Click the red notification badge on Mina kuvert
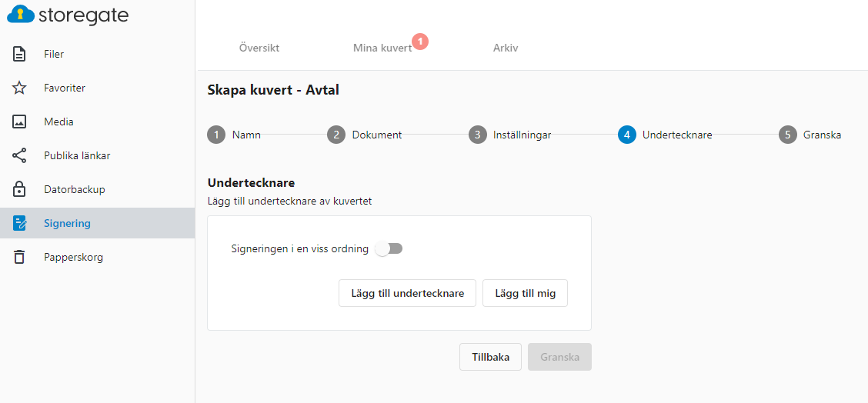Viewport: 868px width, 403px height. (420, 42)
